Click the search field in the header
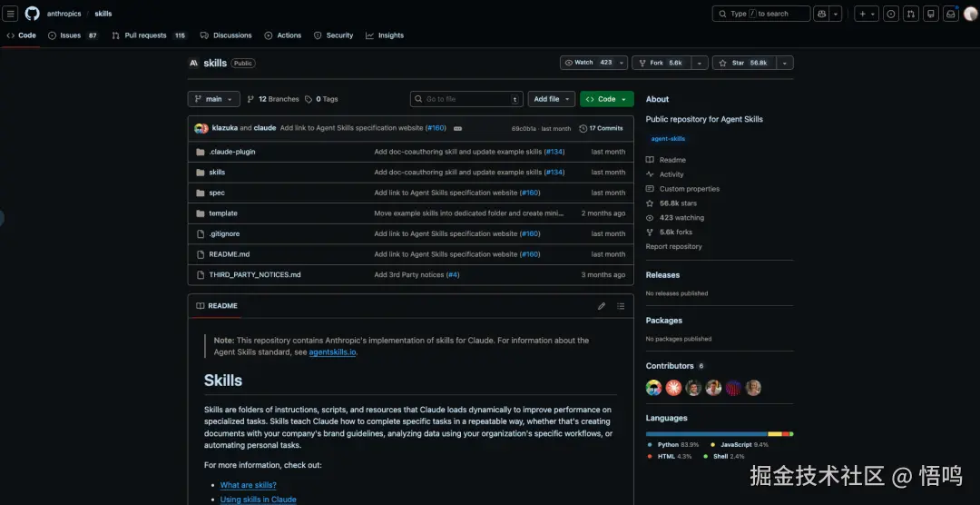This screenshot has width=980, height=505. pos(761,14)
